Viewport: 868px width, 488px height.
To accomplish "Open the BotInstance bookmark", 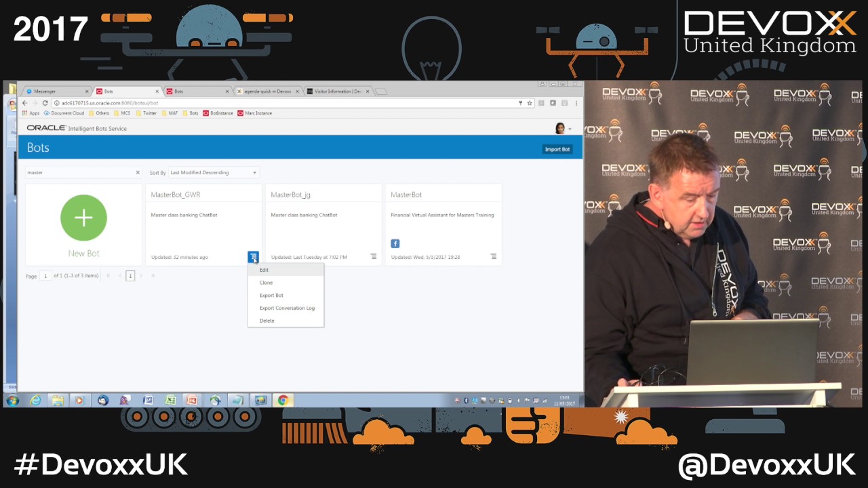I will coord(218,113).
